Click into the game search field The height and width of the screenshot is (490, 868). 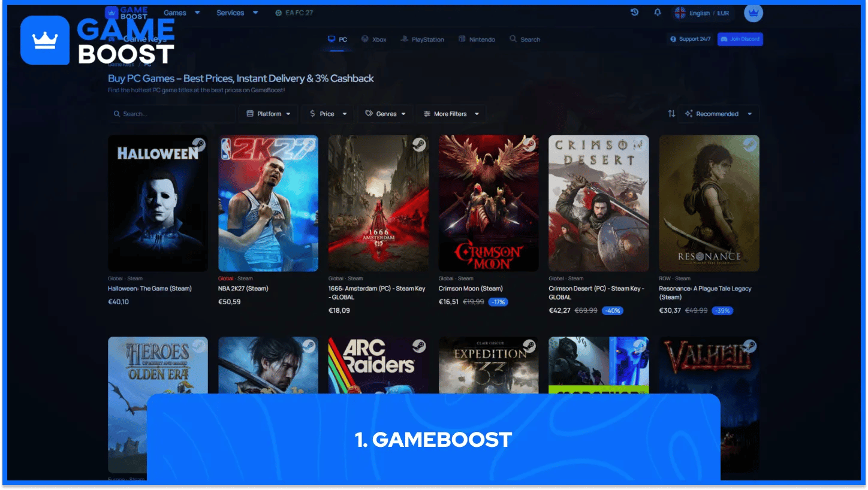[x=171, y=114]
